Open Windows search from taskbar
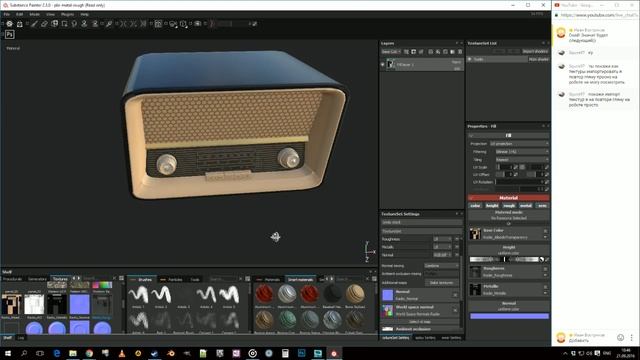 (x=24, y=353)
